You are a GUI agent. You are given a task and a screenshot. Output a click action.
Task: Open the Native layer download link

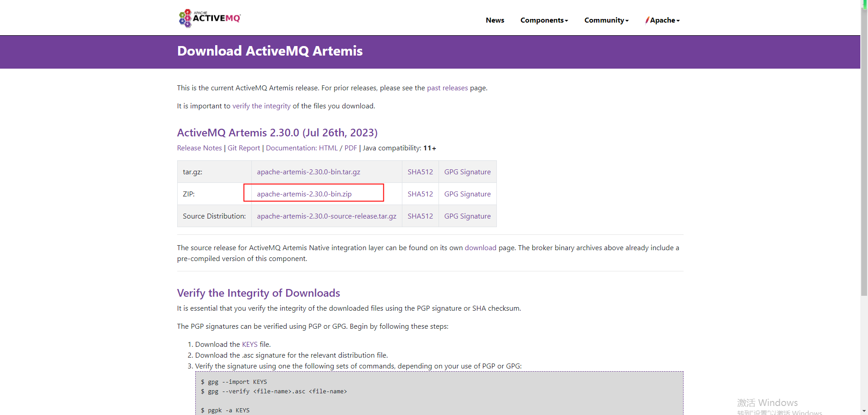click(x=480, y=248)
